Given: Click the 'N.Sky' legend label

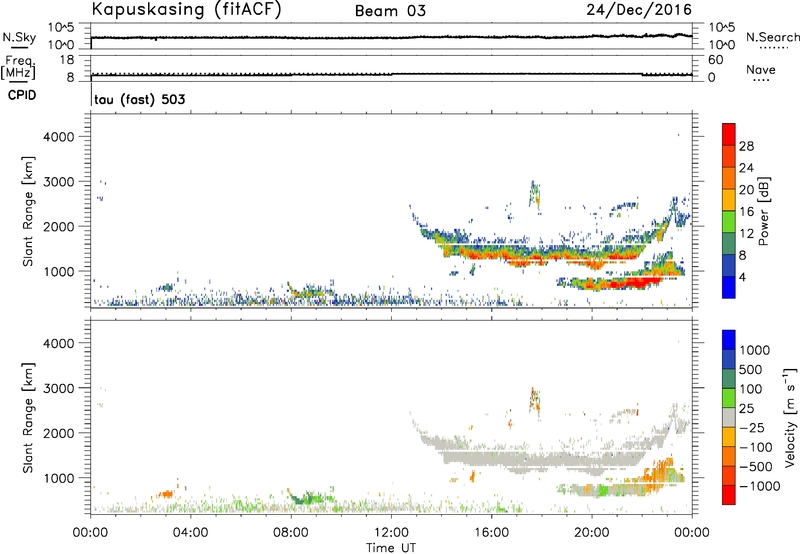Looking at the screenshot, I should [19, 37].
